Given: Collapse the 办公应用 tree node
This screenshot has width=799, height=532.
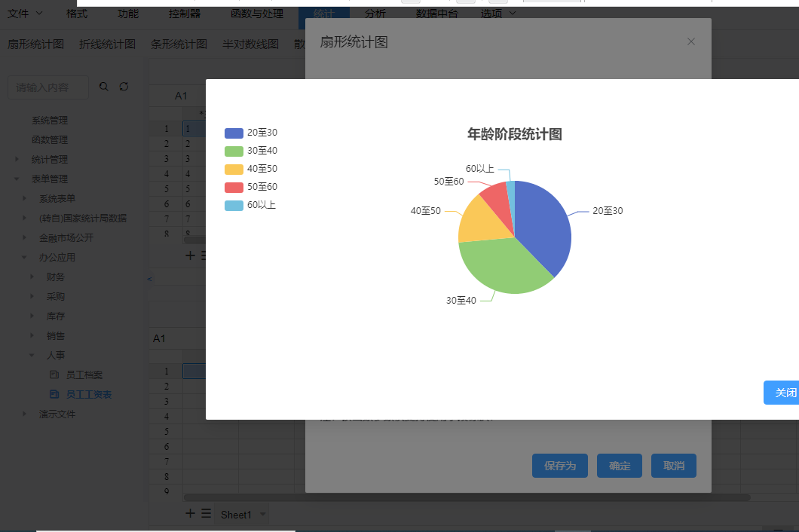Looking at the screenshot, I should pos(24,257).
